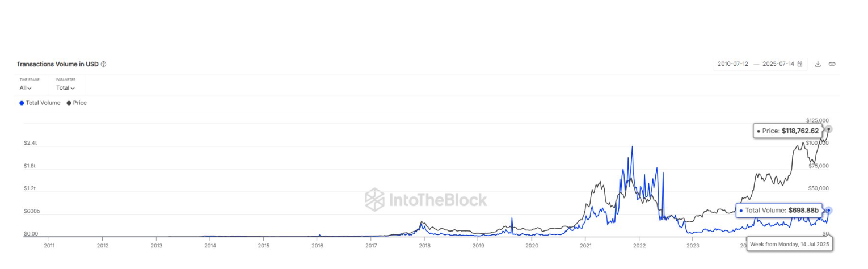868x269 pixels.
Task: Edit the start date 2010-07-12
Action: pyautogui.click(x=733, y=64)
